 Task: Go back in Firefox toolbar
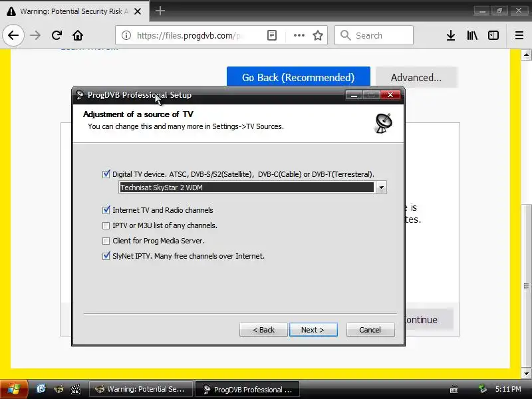[x=13, y=35]
